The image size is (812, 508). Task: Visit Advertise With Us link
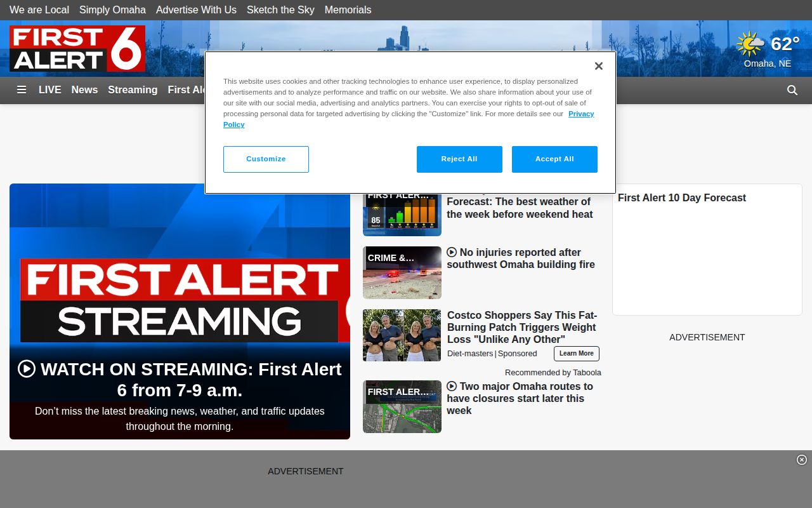click(x=196, y=10)
